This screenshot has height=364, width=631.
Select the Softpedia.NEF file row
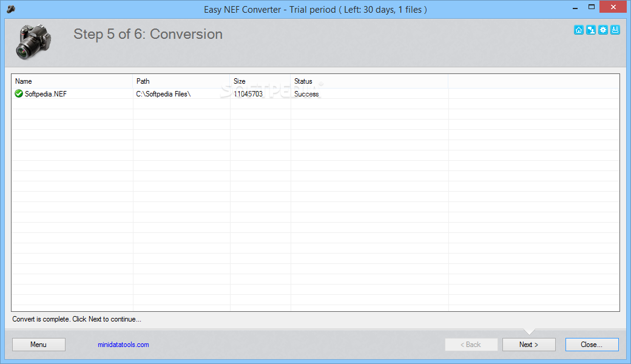coord(315,93)
